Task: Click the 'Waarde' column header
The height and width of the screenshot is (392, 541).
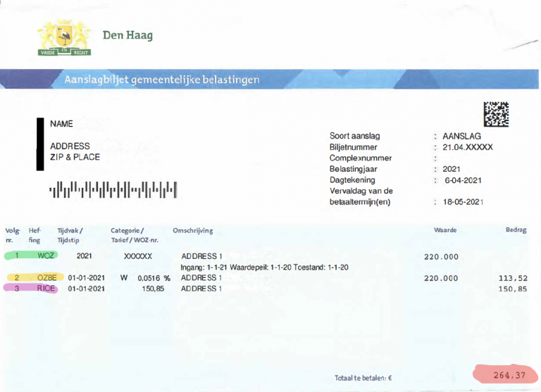Action: tap(445, 230)
